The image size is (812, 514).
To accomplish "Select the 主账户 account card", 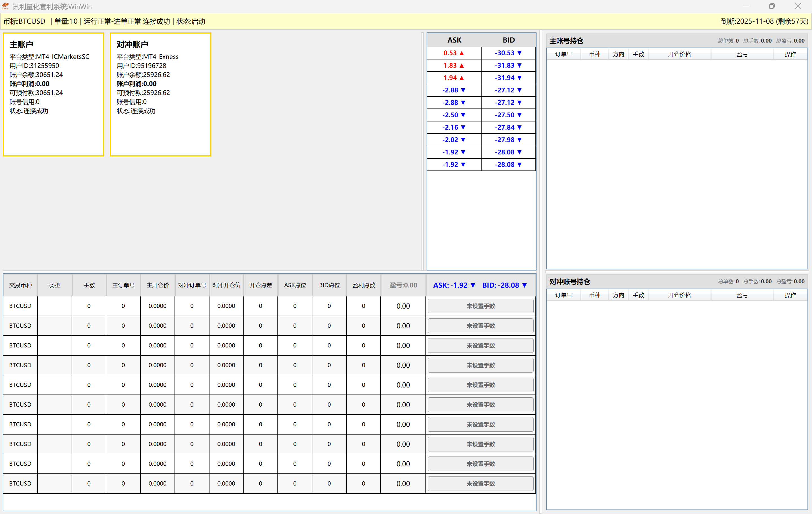I will pos(53,94).
